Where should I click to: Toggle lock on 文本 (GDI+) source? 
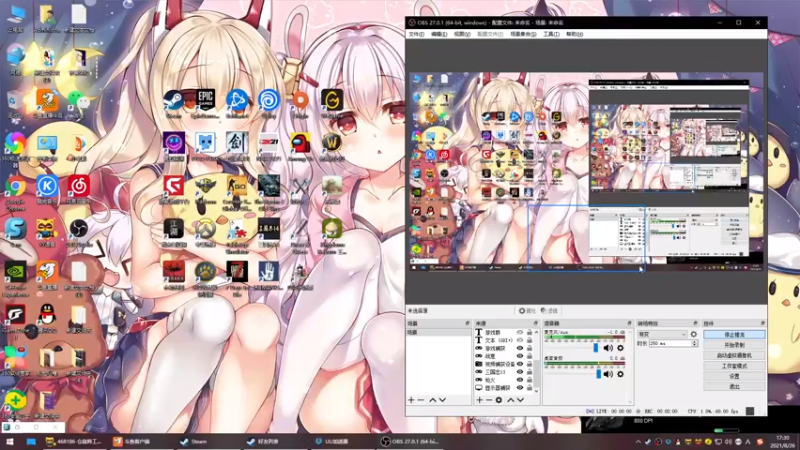tap(530, 340)
